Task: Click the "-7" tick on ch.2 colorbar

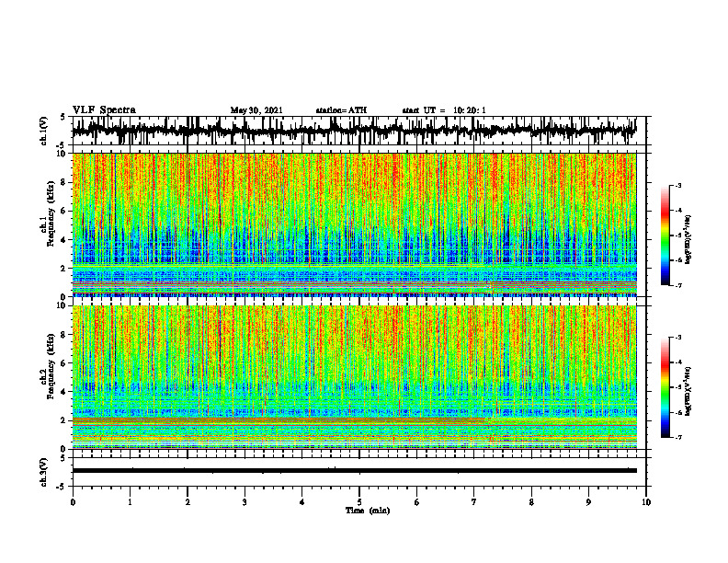Action: [x=678, y=437]
